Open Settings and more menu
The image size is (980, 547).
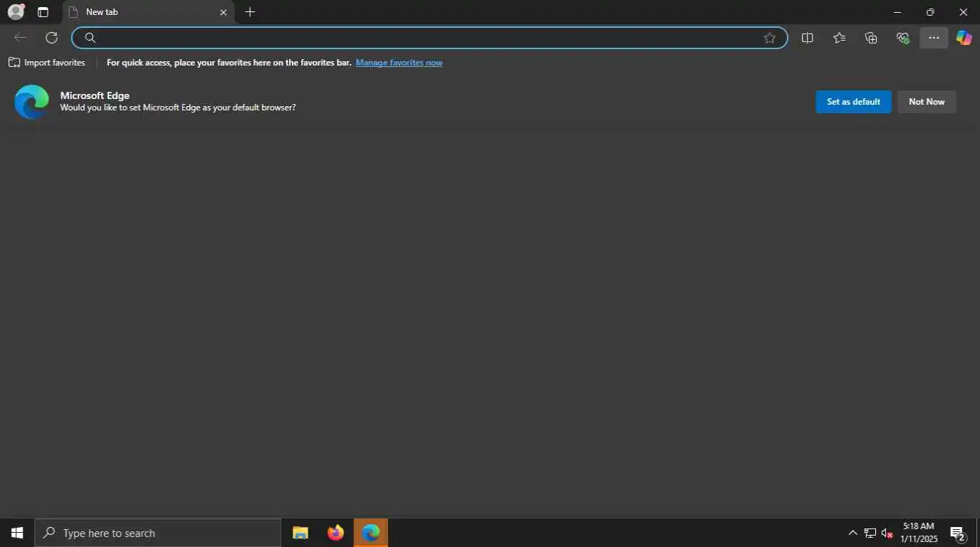934,38
